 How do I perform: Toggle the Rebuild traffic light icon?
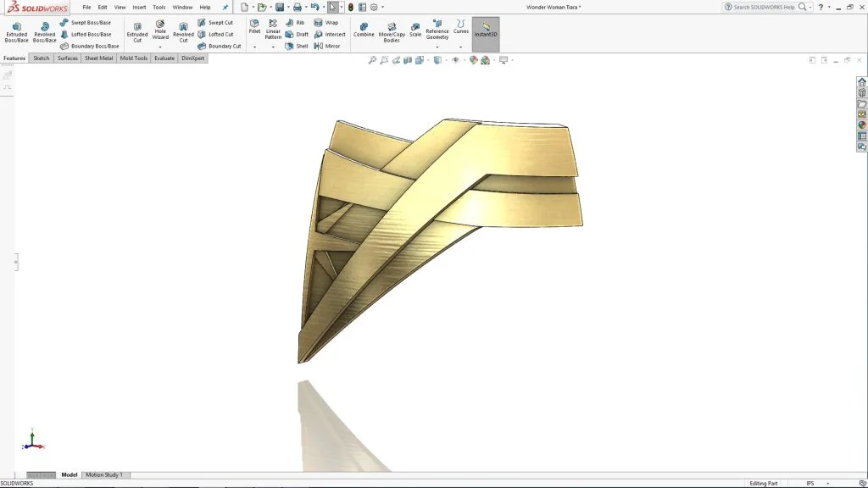pos(350,7)
